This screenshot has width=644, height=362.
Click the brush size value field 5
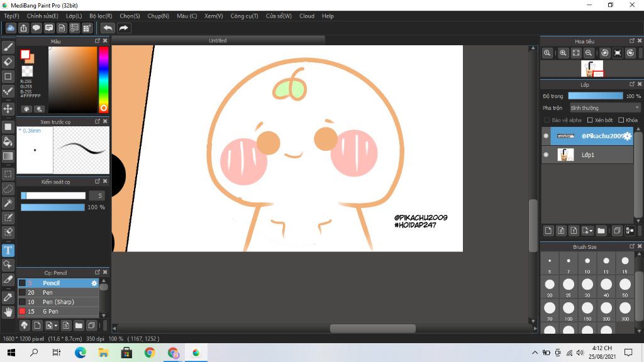click(x=96, y=196)
